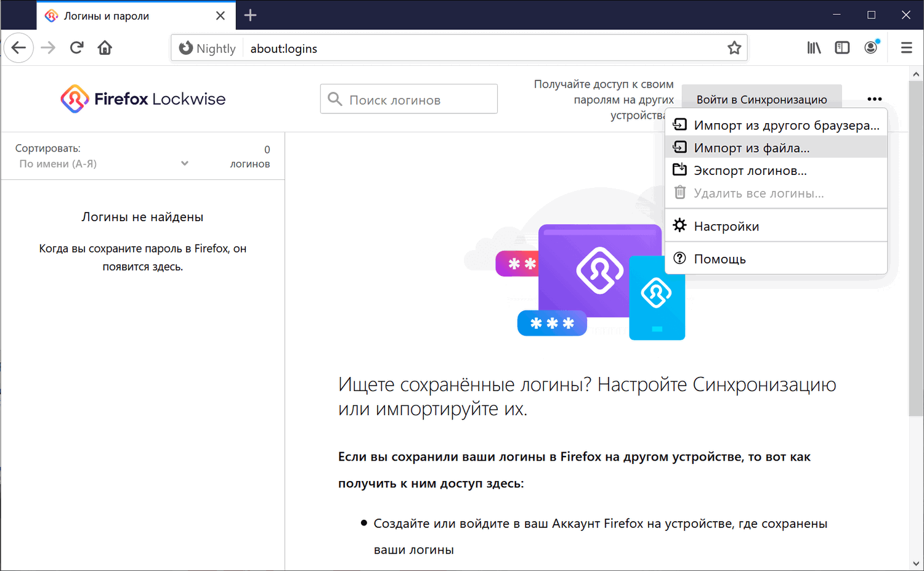Open a new tab with the plus button
924x571 pixels.
(250, 15)
